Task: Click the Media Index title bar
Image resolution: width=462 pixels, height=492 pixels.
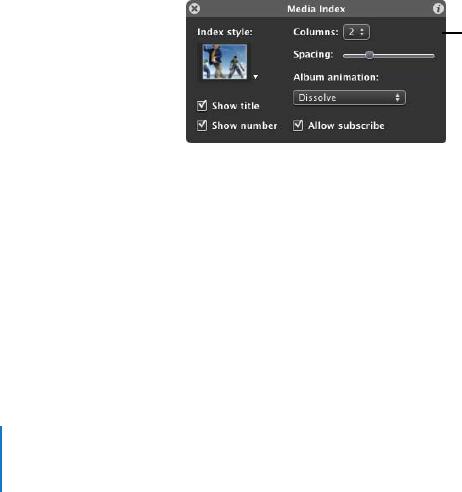Action: point(316,9)
